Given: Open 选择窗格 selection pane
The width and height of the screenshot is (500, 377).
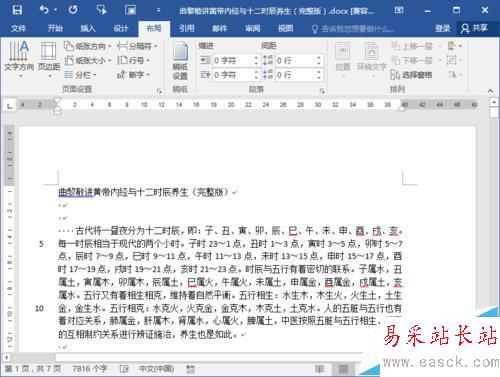Looking at the screenshot, I should point(411,75).
